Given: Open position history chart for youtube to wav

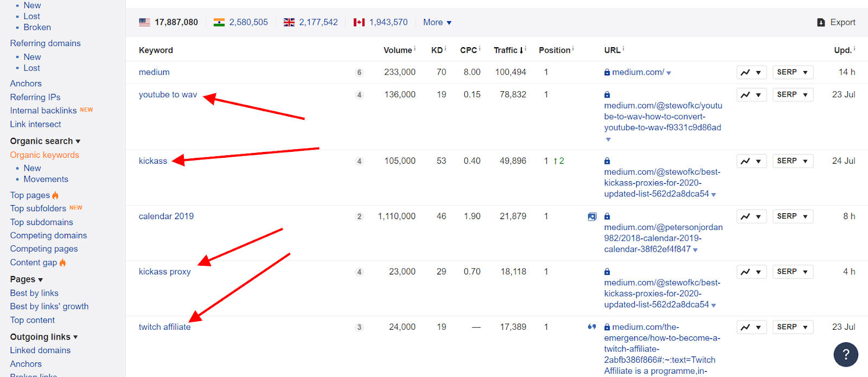Looking at the screenshot, I should (751, 95).
